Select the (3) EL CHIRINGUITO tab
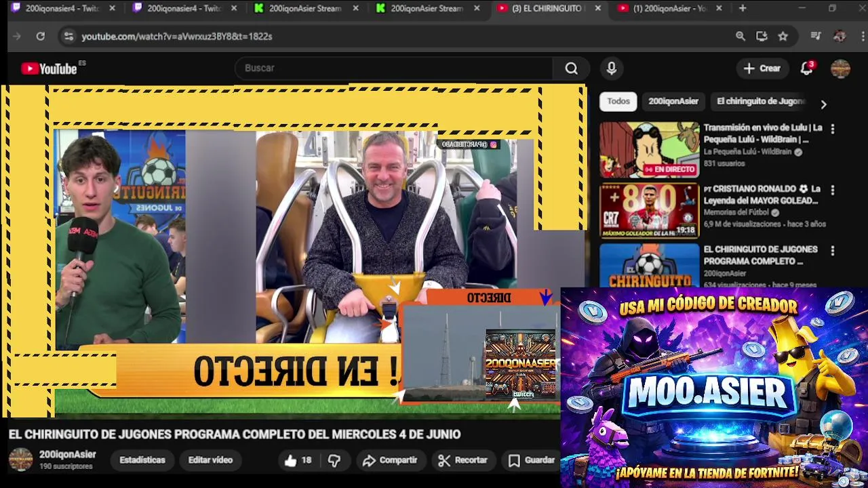868x488 pixels. click(547, 9)
